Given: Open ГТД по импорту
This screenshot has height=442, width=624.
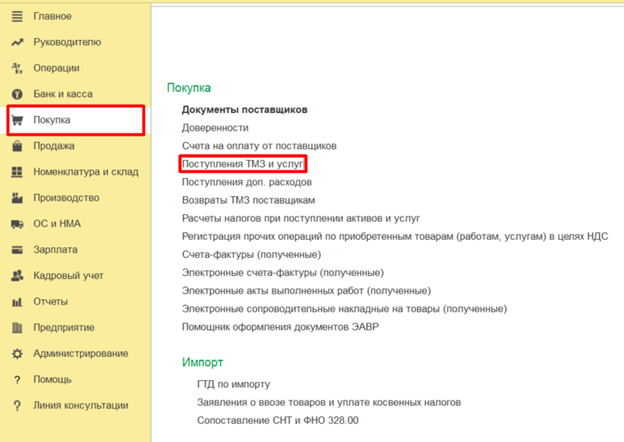Looking at the screenshot, I should [x=233, y=384].
